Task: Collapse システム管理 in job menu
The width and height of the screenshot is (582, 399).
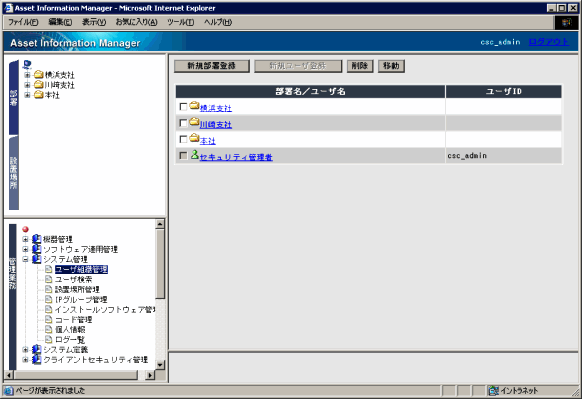Action: 25,259
